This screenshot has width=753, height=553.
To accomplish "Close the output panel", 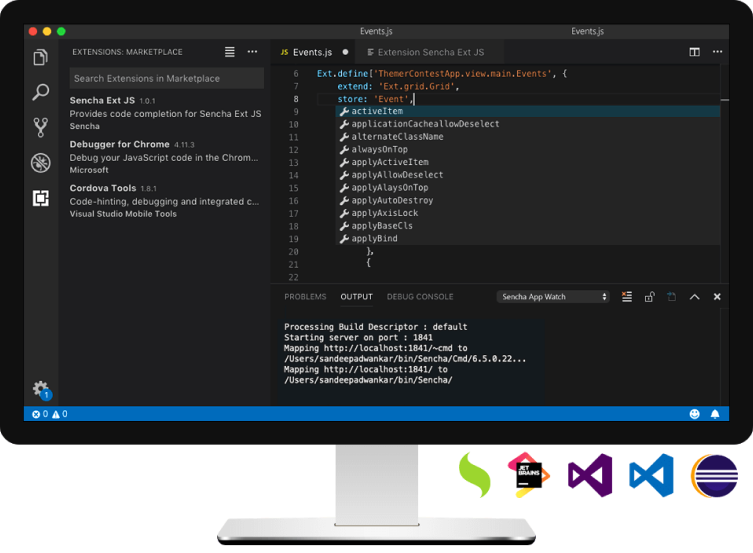I will [717, 297].
